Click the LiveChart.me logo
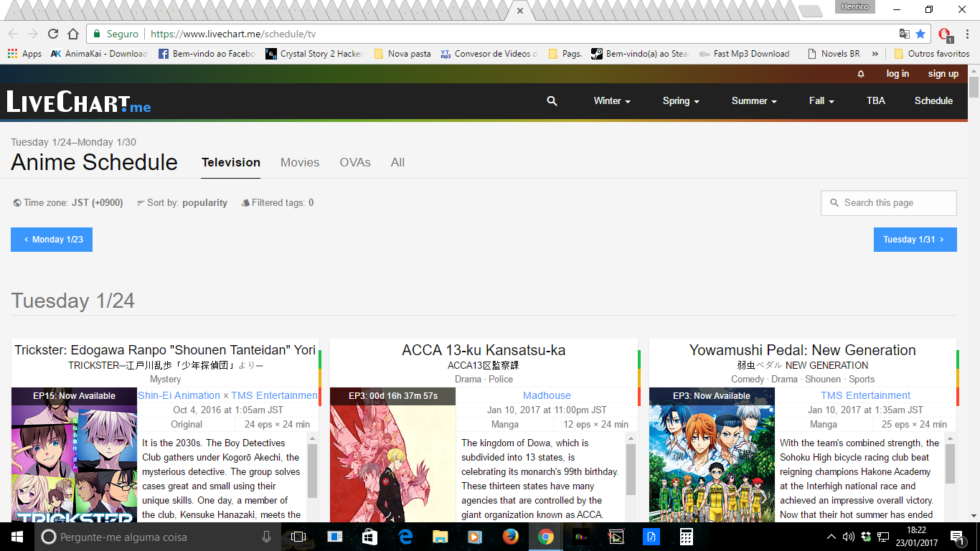 point(79,102)
